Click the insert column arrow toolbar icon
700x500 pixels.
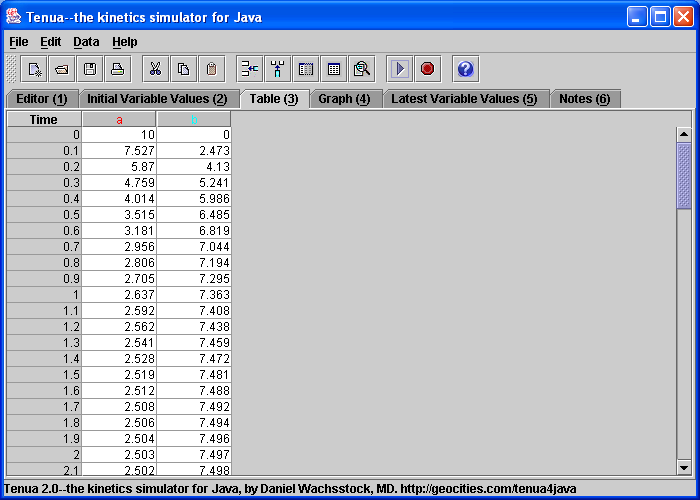click(278, 69)
